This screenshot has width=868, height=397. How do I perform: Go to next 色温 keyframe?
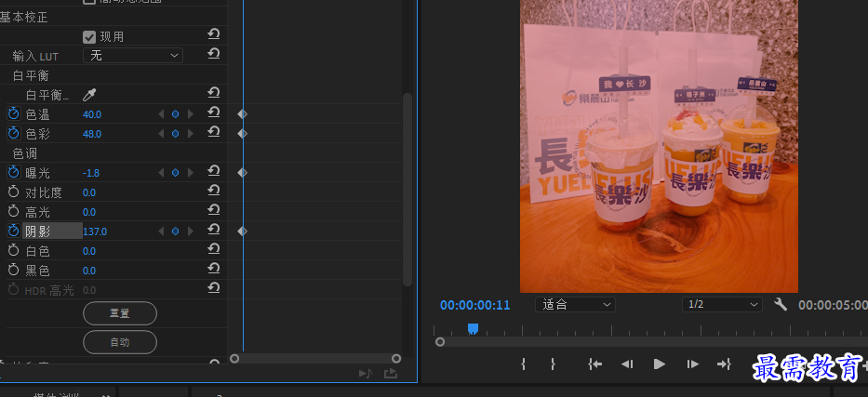coord(191,114)
